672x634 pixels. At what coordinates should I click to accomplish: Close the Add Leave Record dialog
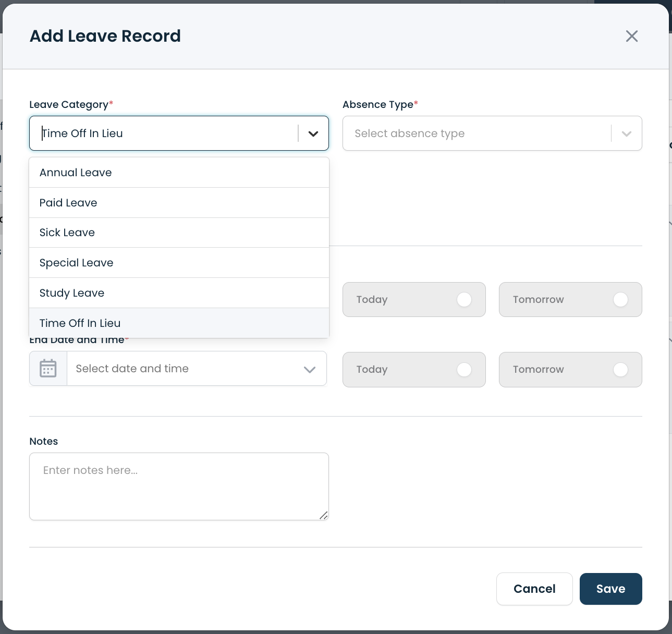coord(631,36)
